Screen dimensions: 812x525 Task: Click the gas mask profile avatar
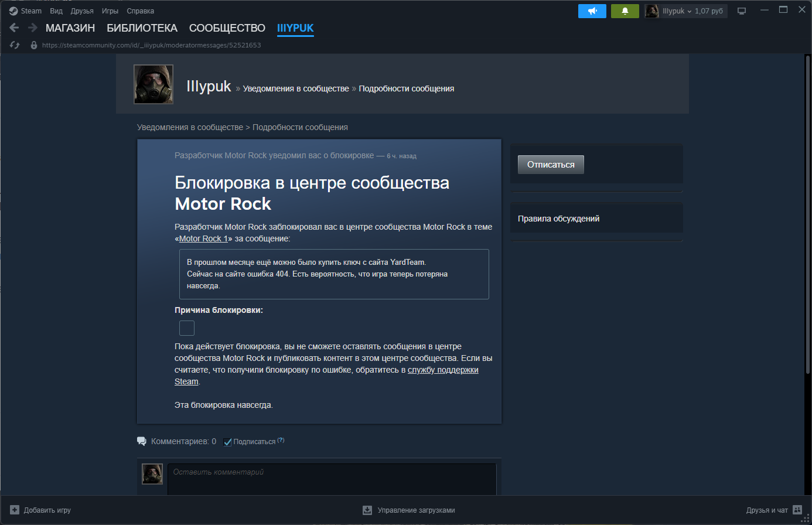[153, 84]
